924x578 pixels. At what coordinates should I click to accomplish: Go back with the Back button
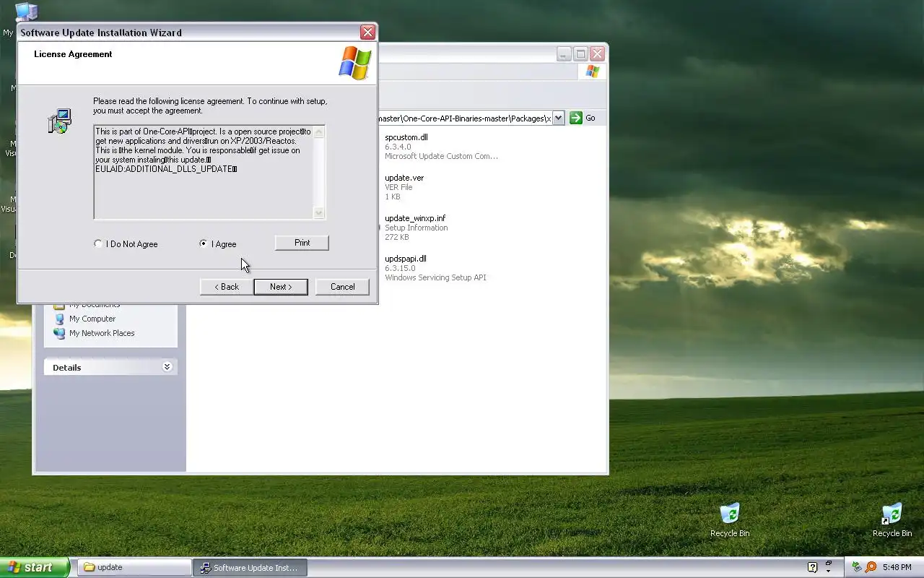click(227, 287)
